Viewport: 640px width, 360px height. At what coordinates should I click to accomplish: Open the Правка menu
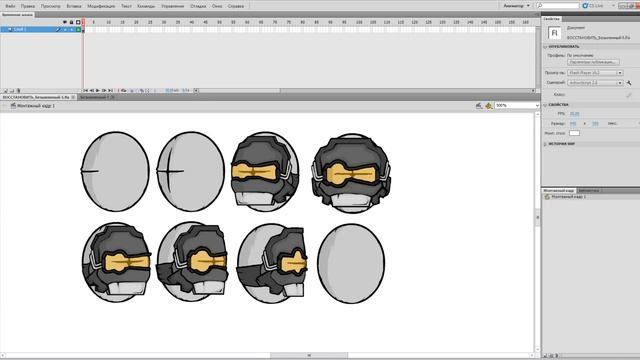[28, 6]
